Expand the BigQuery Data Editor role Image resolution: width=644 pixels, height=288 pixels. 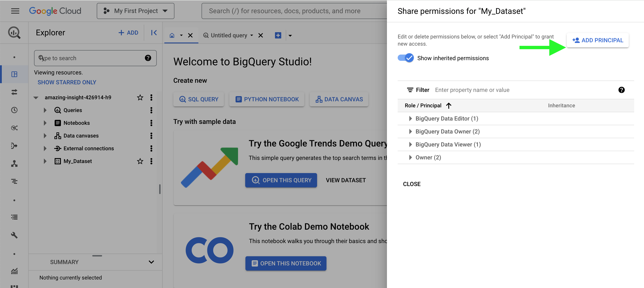point(410,119)
